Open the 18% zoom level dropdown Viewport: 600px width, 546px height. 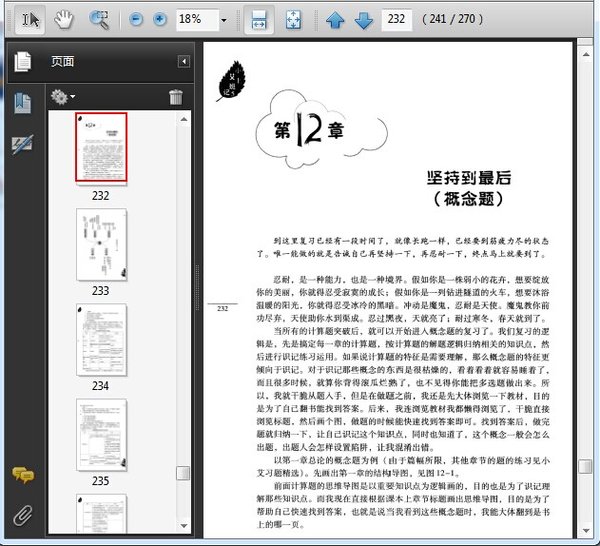click(223, 20)
